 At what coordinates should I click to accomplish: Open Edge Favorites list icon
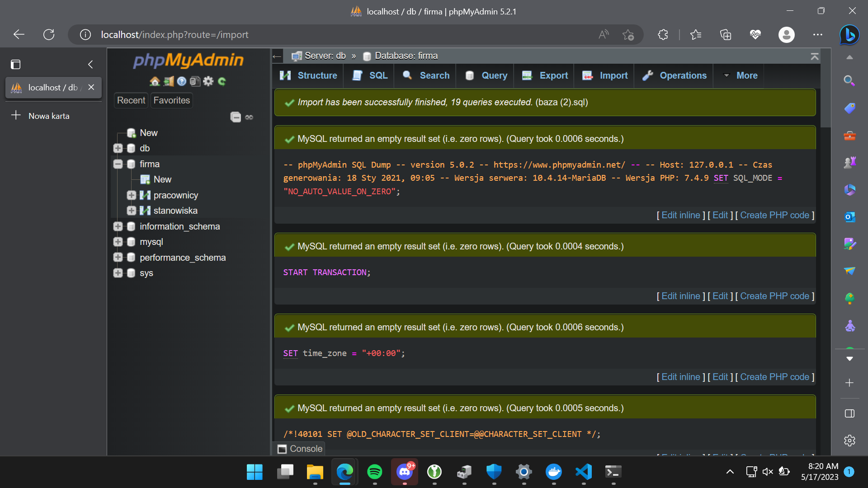pyautogui.click(x=696, y=34)
